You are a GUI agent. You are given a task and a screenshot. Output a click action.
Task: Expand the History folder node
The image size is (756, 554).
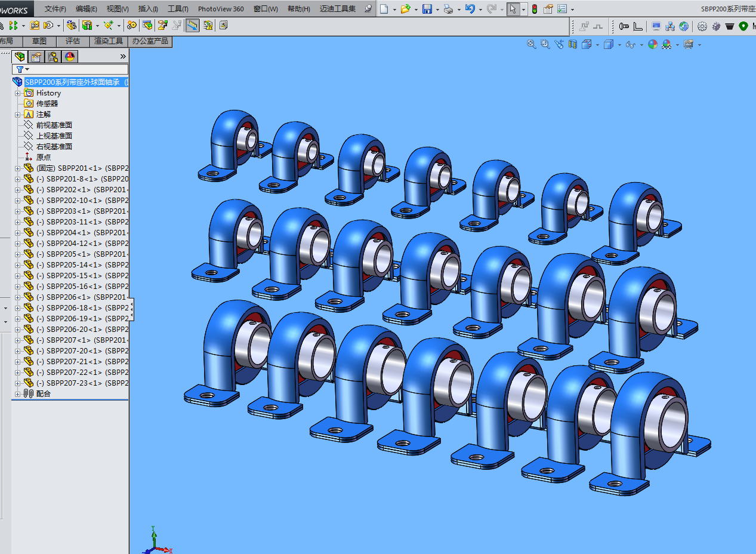pyautogui.click(x=17, y=93)
